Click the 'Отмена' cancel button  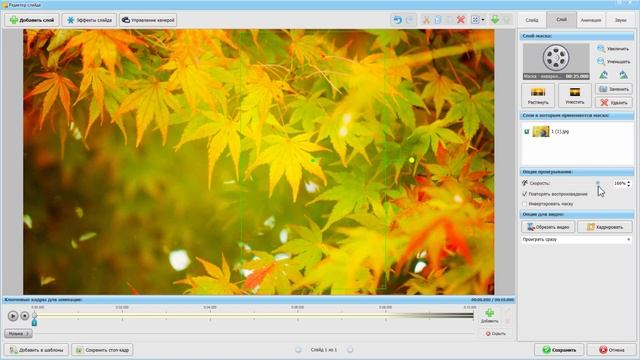coord(611,350)
